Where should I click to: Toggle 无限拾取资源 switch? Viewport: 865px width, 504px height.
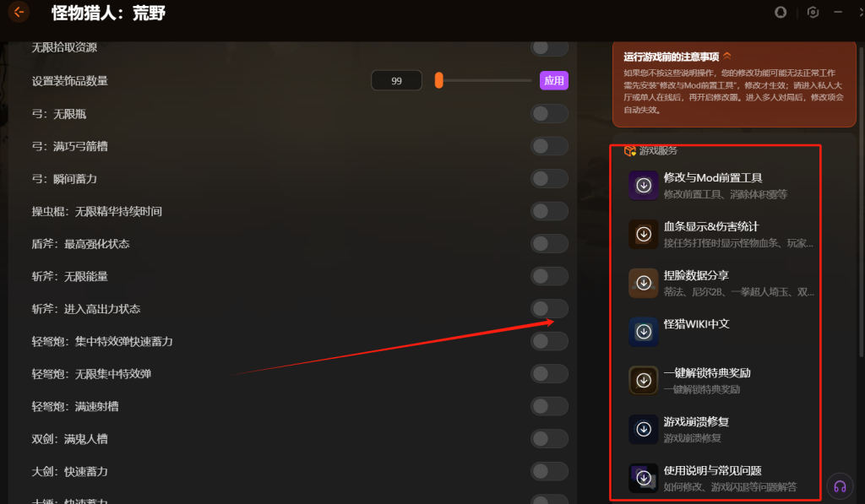point(549,48)
